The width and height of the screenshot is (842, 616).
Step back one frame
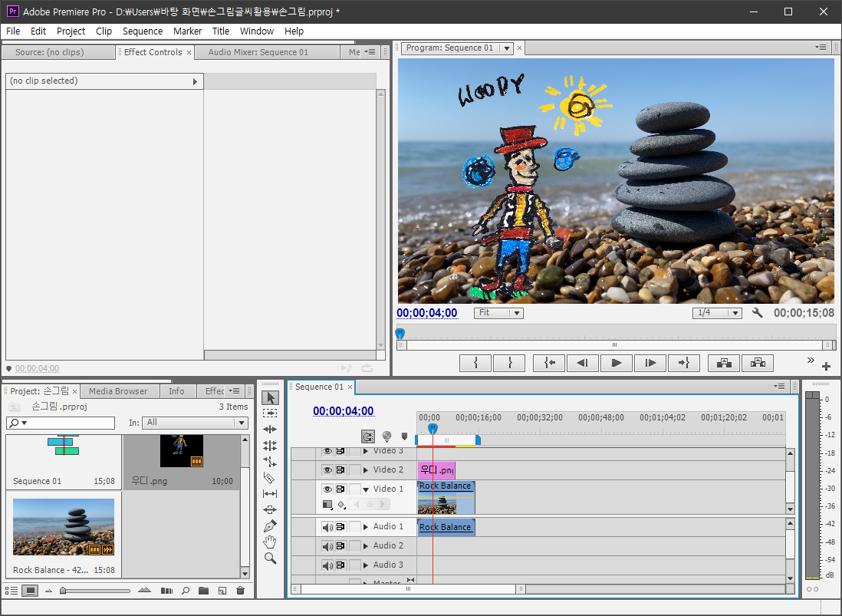tap(583, 363)
